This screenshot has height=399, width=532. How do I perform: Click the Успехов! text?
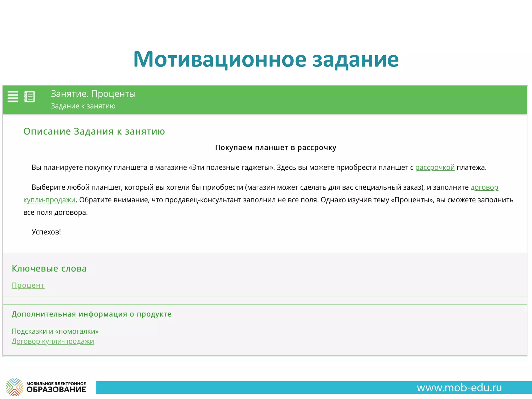click(x=46, y=232)
